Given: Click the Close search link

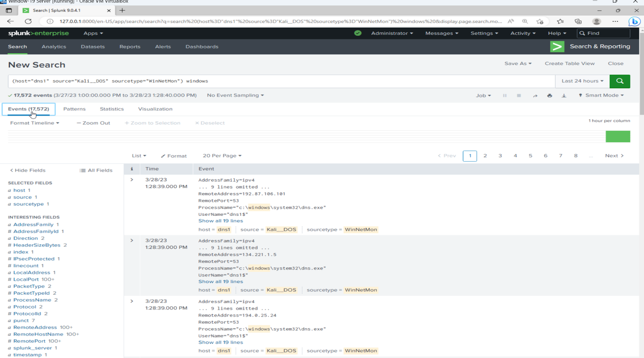Looking at the screenshot, I should (615, 64).
